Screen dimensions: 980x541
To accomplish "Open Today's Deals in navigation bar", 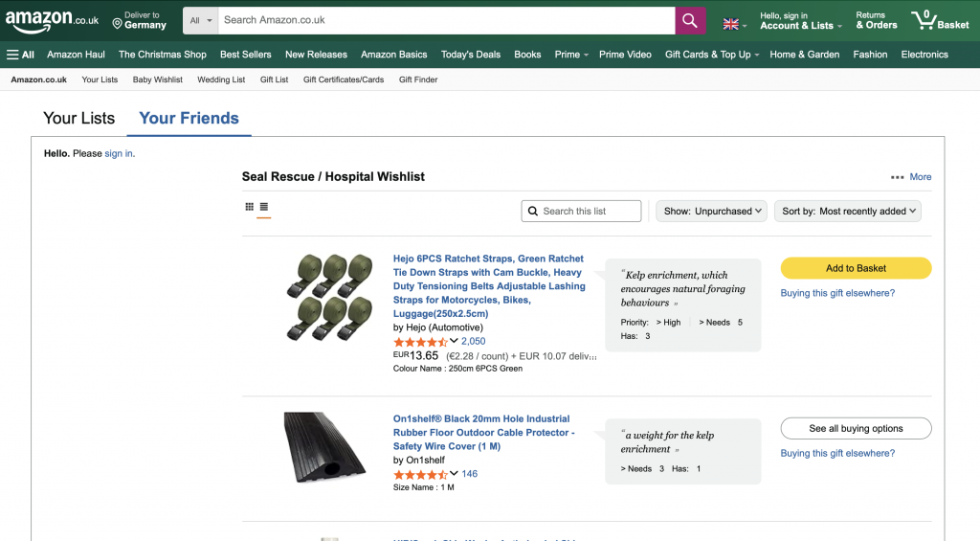I will (470, 55).
